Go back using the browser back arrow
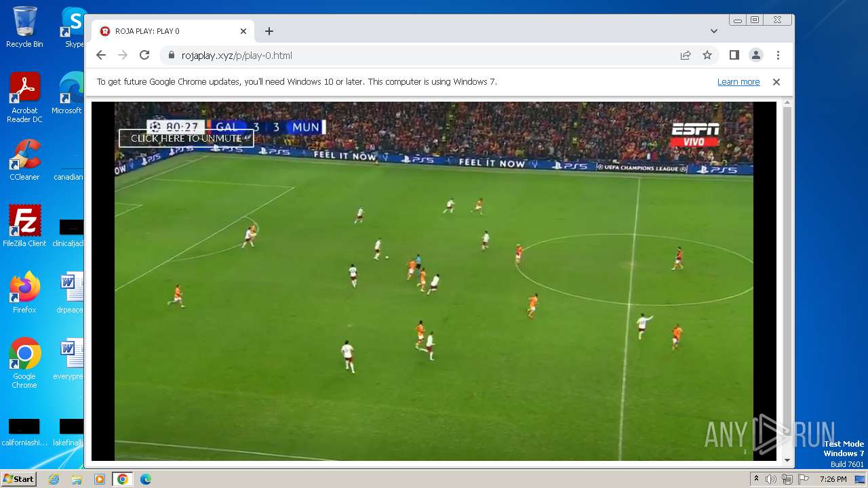Screen dimensions: 868x488 (101, 56)
